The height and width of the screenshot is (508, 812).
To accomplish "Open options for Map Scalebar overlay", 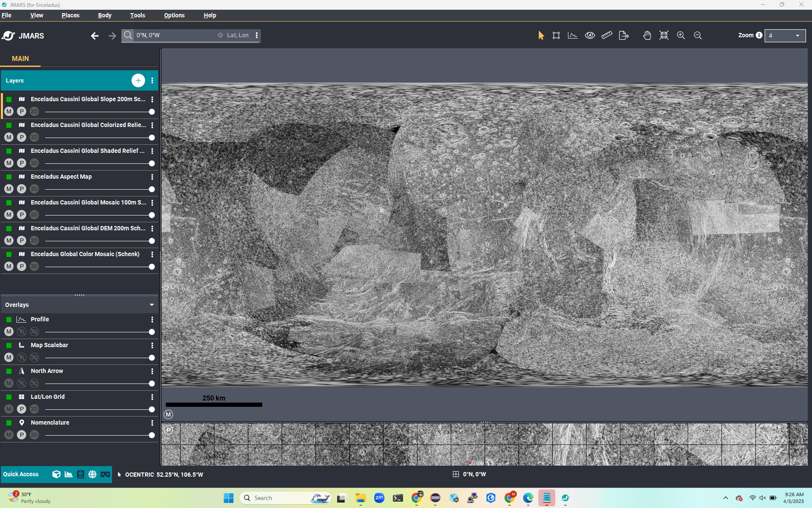I will tap(152, 345).
